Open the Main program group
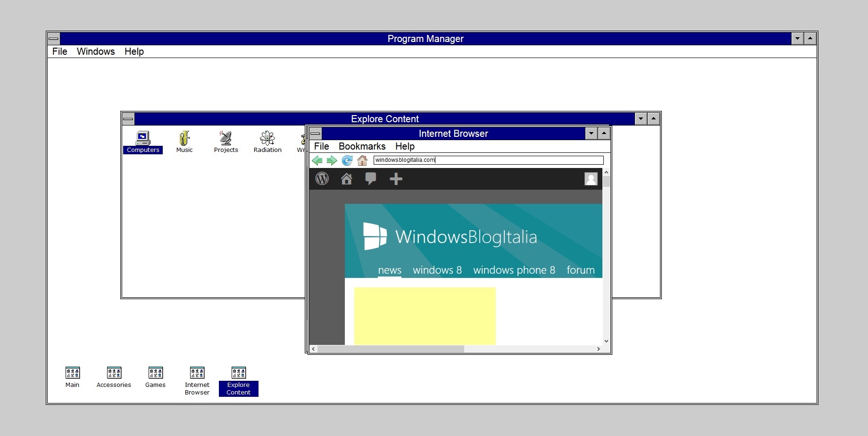This screenshot has width=868, height=436. pos(73,377)
